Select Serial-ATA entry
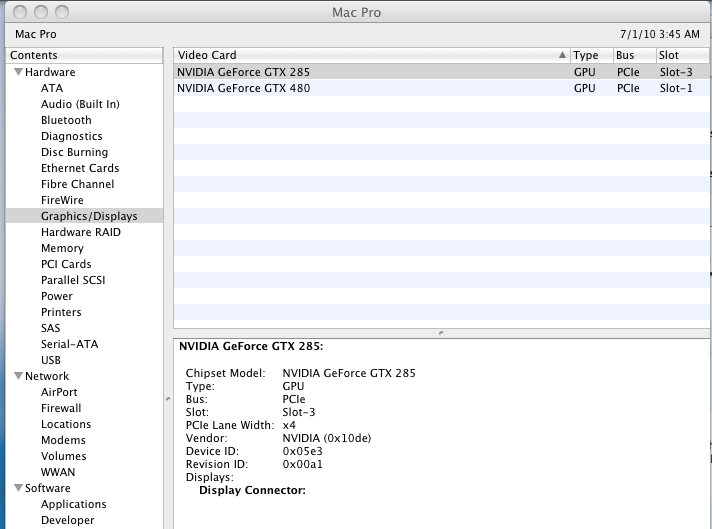712x529 pixels. 69,344
